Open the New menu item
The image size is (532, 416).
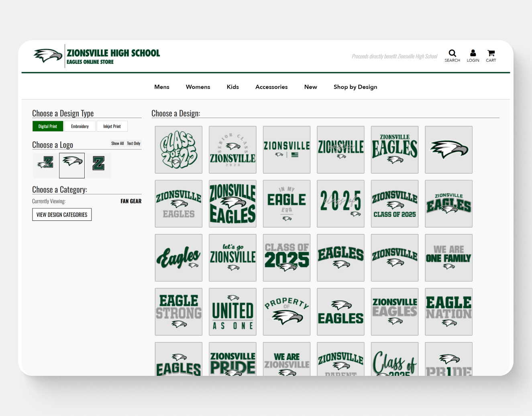coord(311,87)
